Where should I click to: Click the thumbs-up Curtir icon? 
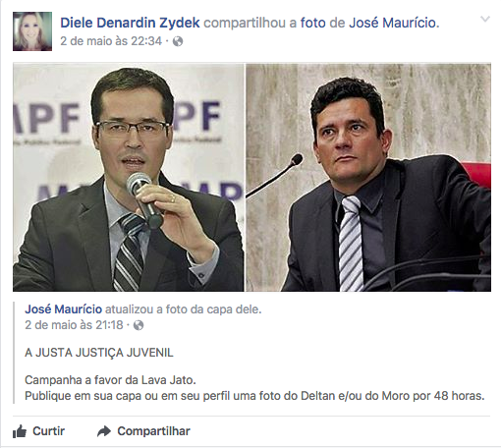pos(20,431)
